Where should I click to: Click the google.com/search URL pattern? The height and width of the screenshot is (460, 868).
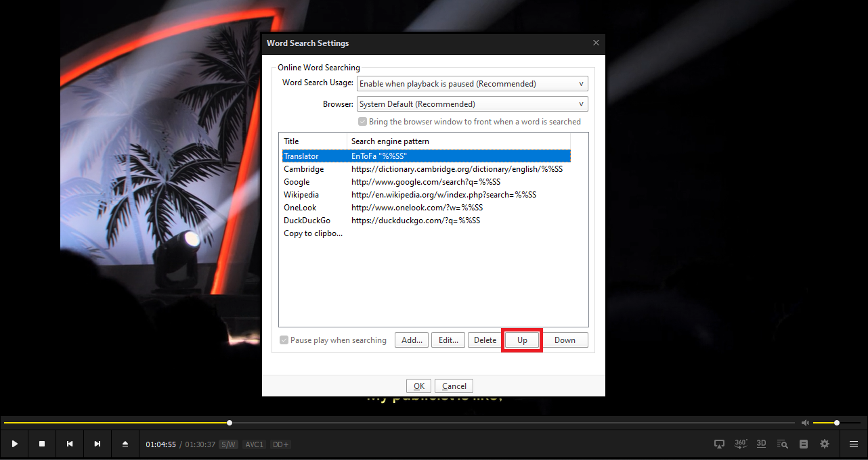coord(426,182)
